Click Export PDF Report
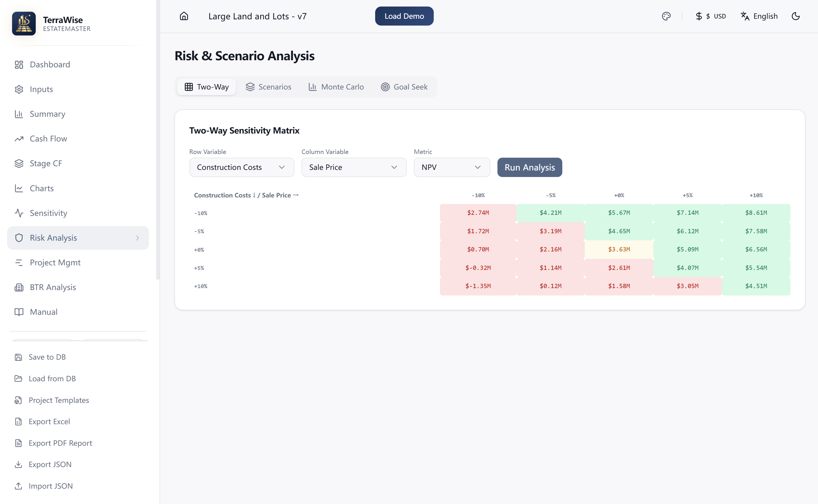Viewport: 818px width, 504px height. (x=60, y=443)
